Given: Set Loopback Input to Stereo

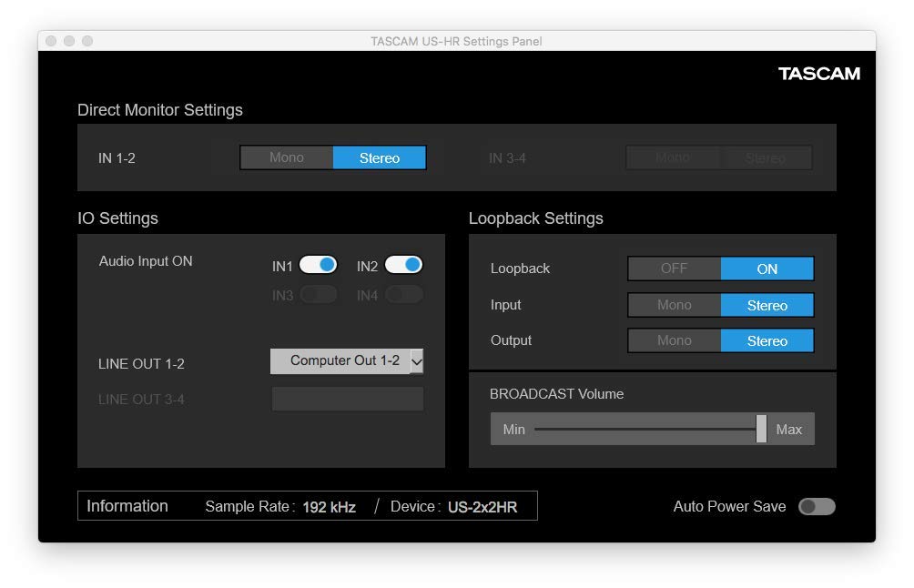Looking at the screenshot, I should (x=767, y=305).
